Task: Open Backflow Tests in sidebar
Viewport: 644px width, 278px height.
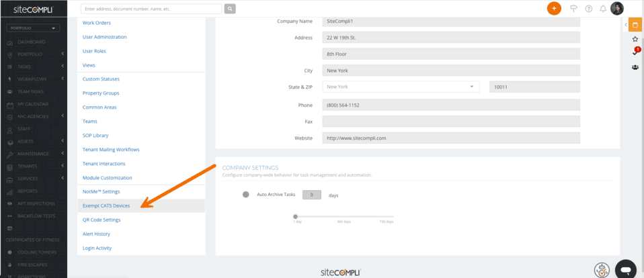Action: [x=36, y=216]
